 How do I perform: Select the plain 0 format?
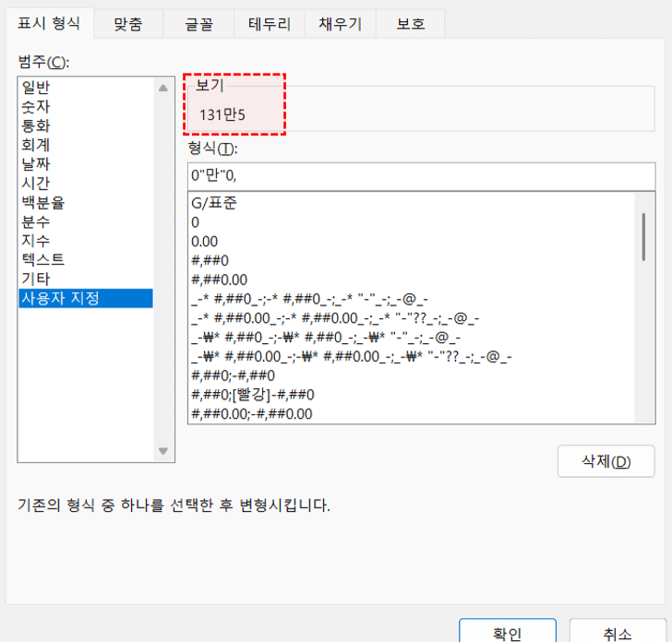[x=411, y=222]
